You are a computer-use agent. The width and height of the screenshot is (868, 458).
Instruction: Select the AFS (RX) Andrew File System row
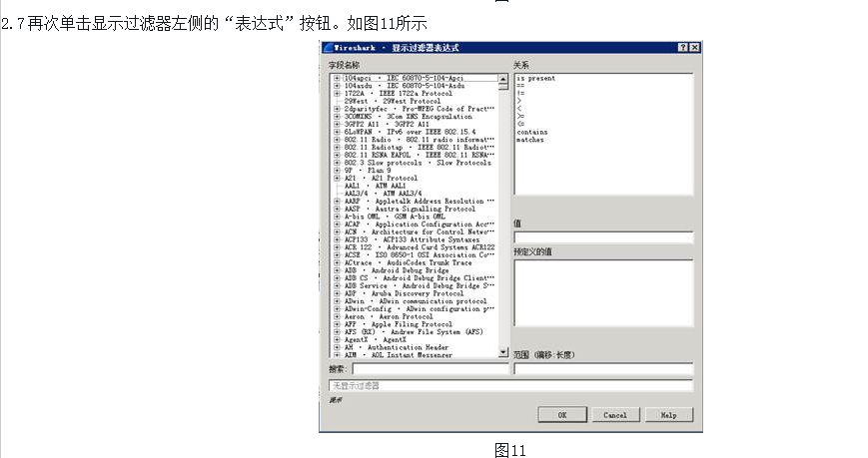pos(414,332)
